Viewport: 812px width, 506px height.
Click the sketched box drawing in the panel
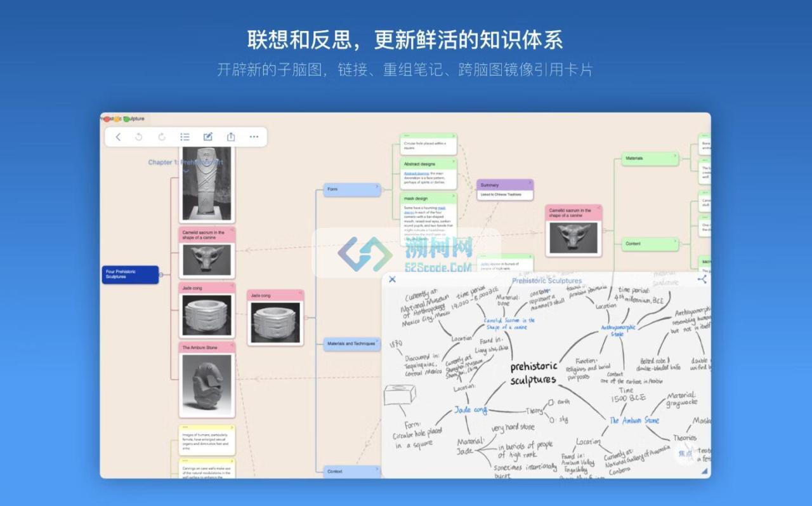pyautogui.click(x=400, y=394)
